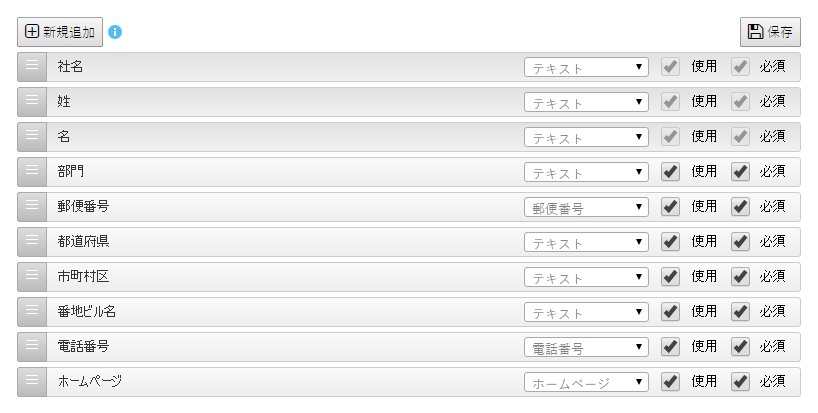Uncheck the 使用 checkbox for 部門
The width and height of the screenshot is (818, 413).
point(670,172)
